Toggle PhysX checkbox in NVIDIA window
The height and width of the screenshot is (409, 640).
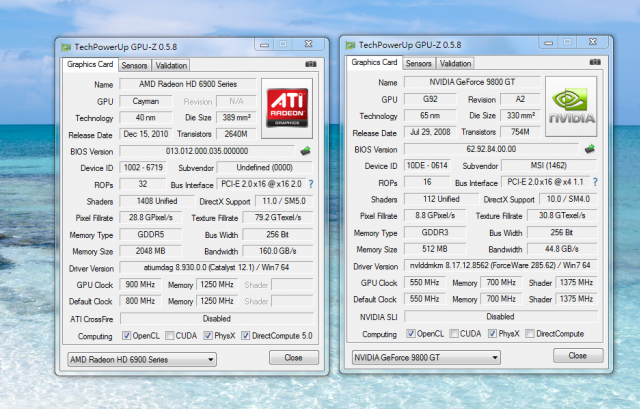coord(492,333)
